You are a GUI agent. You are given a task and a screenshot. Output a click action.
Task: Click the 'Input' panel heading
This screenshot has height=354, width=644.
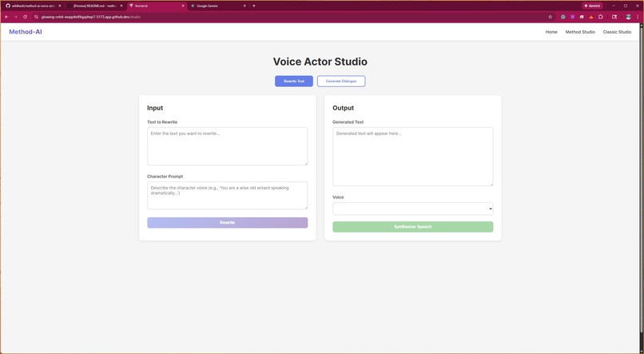[x=155, y=108]
